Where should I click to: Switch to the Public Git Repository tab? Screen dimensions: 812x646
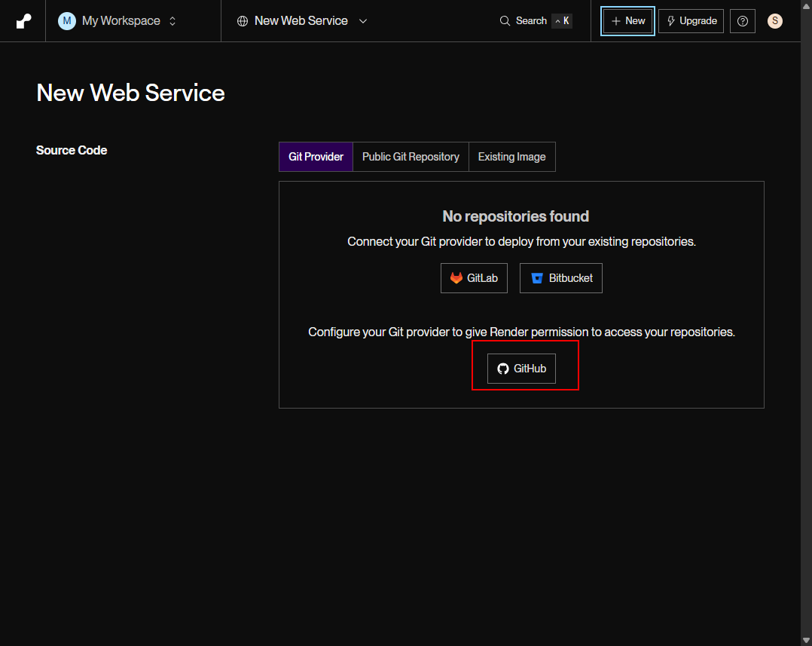[411, 157]
